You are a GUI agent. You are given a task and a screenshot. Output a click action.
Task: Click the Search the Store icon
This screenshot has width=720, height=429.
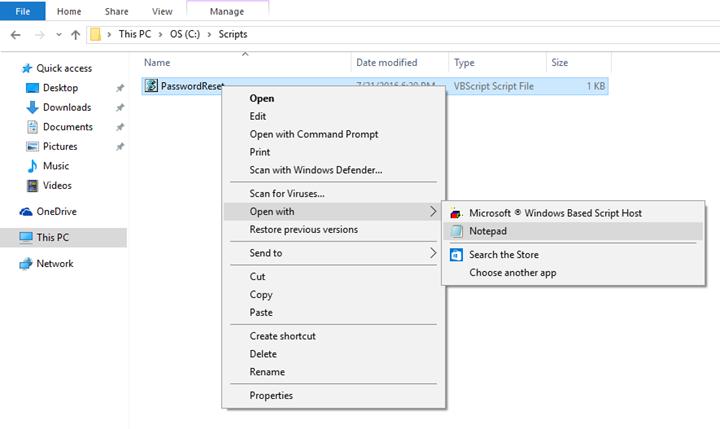pos(457,255)
